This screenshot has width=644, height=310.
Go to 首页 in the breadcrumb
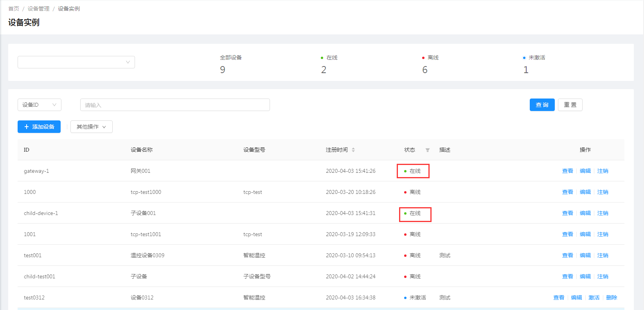coord(14,9)
